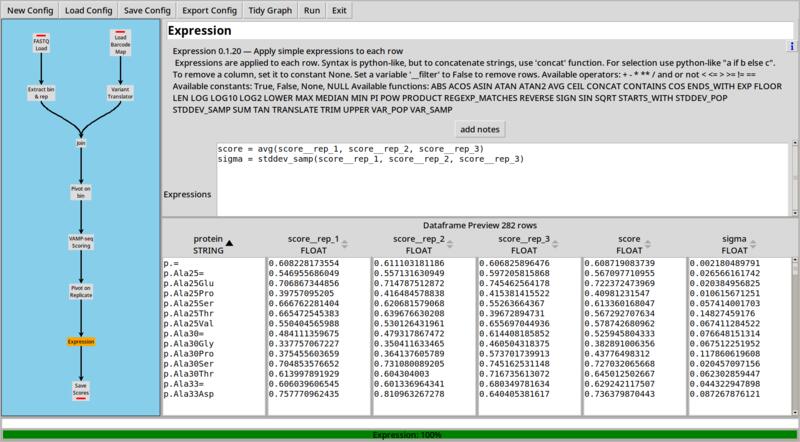Click the Exit button
The image size is (800, 442).
[x=339, y=11]
